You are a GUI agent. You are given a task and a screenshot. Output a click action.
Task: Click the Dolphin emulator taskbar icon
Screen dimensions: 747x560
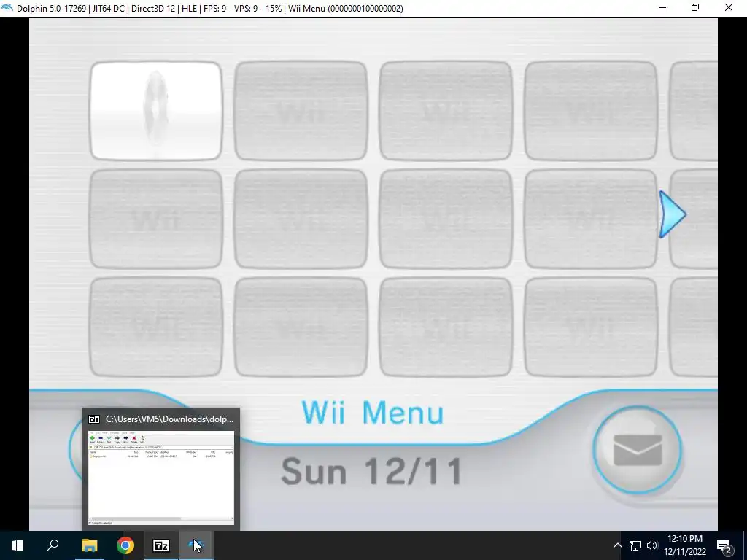pos(196,545)
